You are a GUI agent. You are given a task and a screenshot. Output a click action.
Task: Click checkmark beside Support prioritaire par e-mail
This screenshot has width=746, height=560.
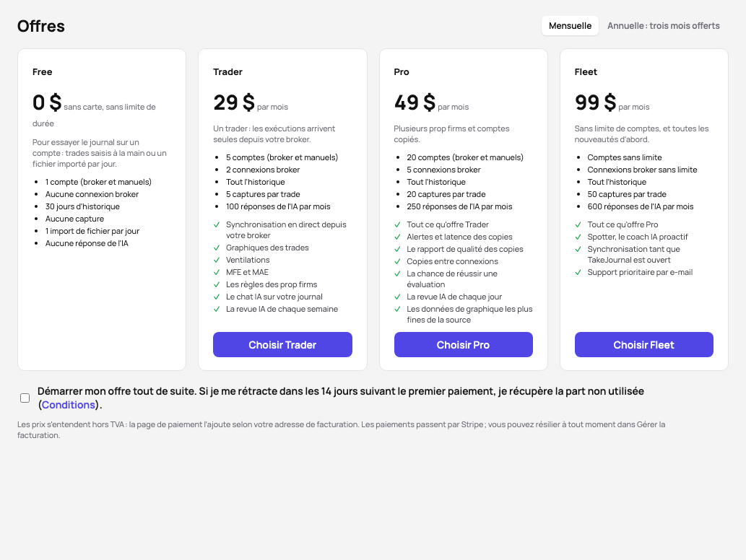point(578,272)
